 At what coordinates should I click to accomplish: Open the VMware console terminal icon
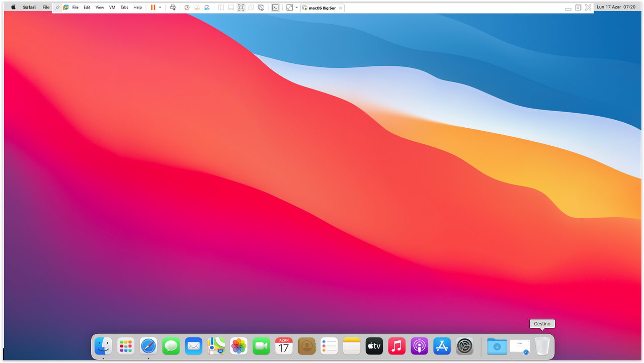click(275, 8)
